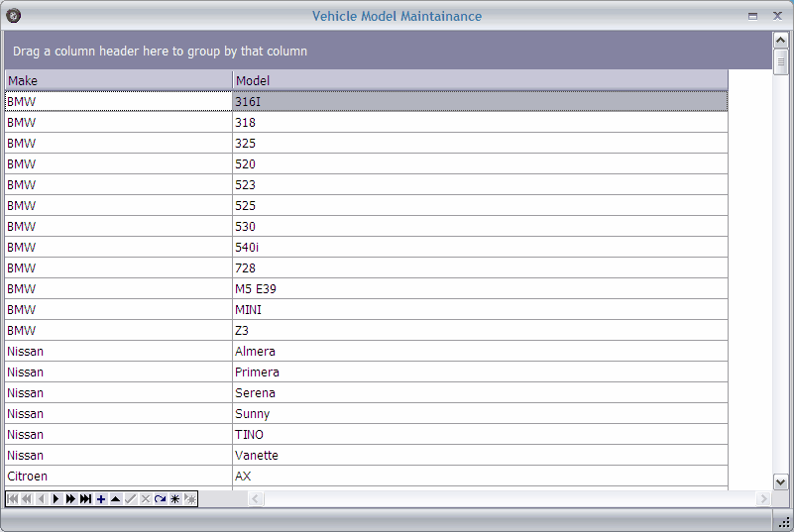Maximize the Vehicle Model Maintainance window

(x=753, y=16)
